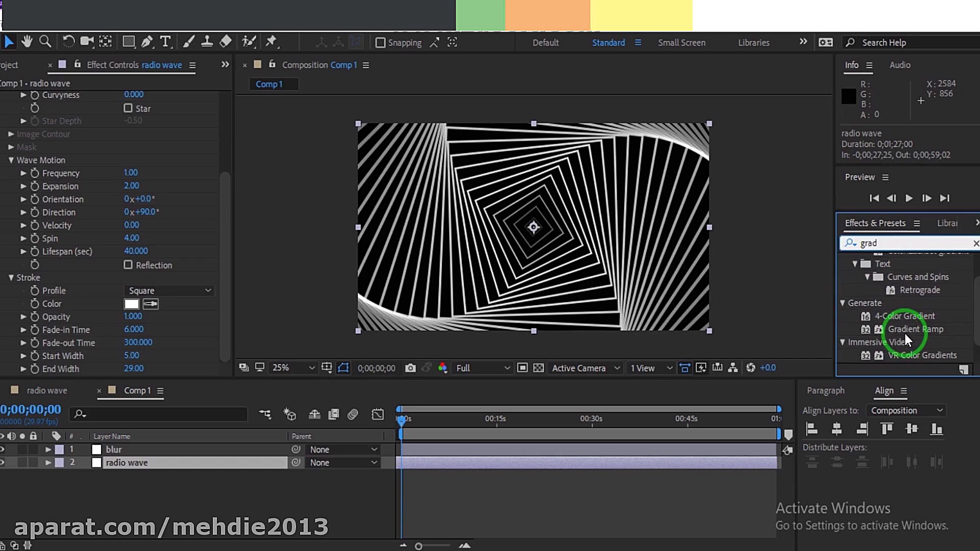Click the eyedropper next to the stroke Color

coord(151,304)
